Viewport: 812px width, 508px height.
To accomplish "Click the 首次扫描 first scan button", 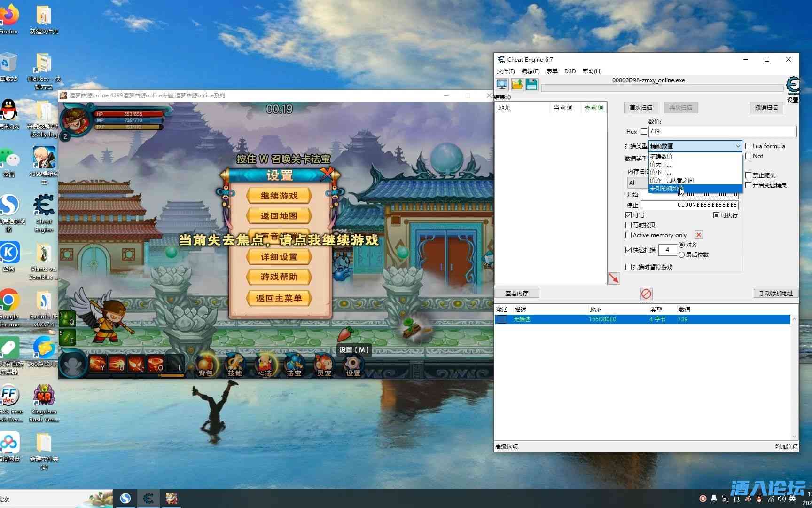I will 640,108.
